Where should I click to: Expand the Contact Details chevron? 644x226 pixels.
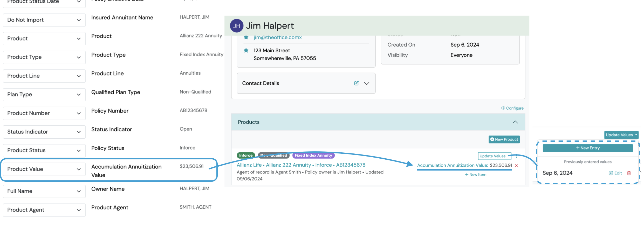point(367,83)
